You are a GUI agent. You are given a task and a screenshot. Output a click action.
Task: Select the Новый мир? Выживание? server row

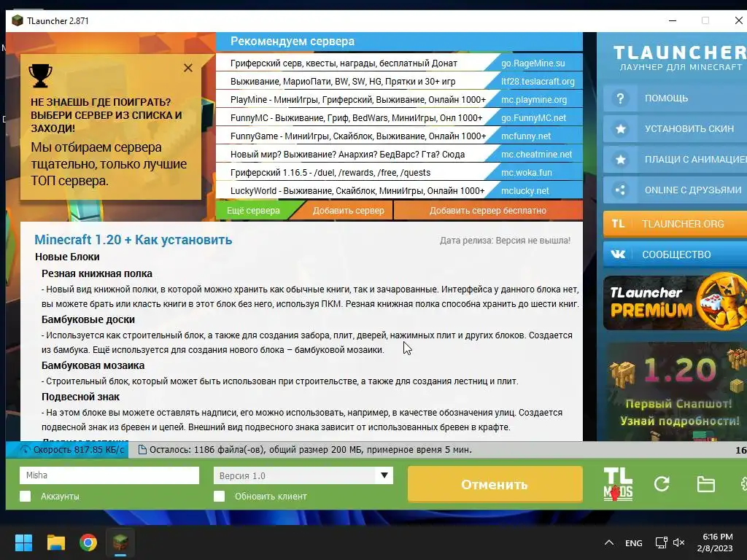pos(399,155)
